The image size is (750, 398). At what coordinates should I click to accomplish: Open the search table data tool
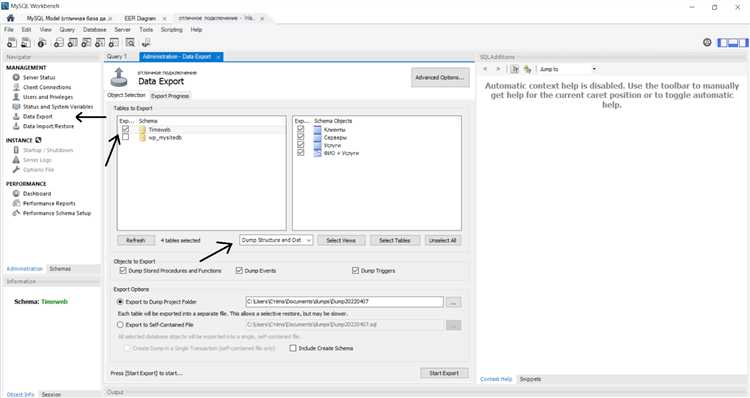[x=130, y=43]
